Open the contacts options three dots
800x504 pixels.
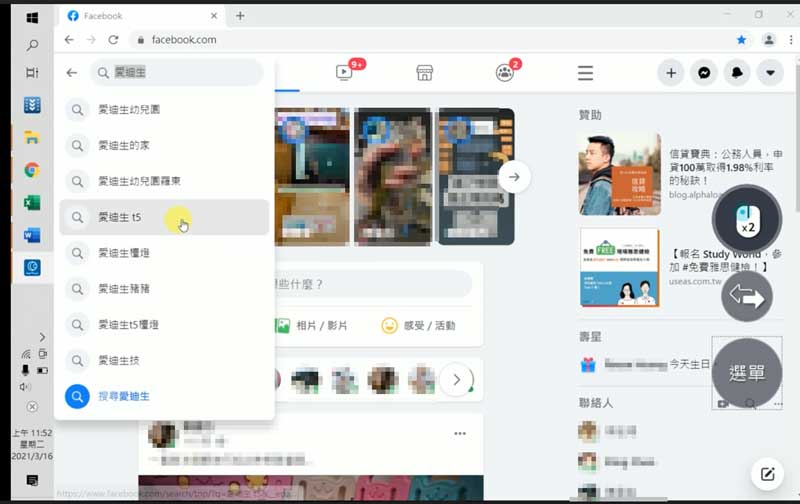point(778,404)
